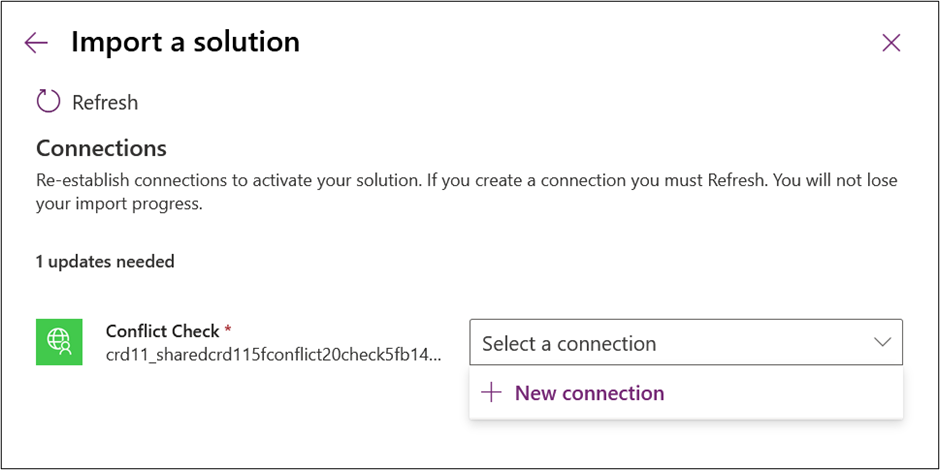940x470 pixels.
Task: Close the Import a solution panel
Action: (x=891, y=43)
